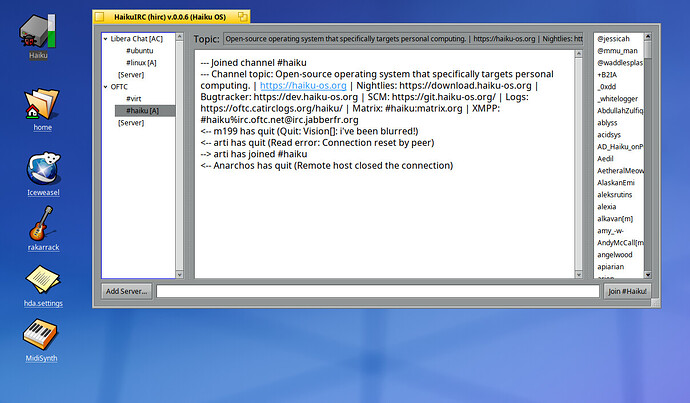Select the #linux [A] channel
Viewport: 690px width, 403px height.
click(x=141, y=62)
